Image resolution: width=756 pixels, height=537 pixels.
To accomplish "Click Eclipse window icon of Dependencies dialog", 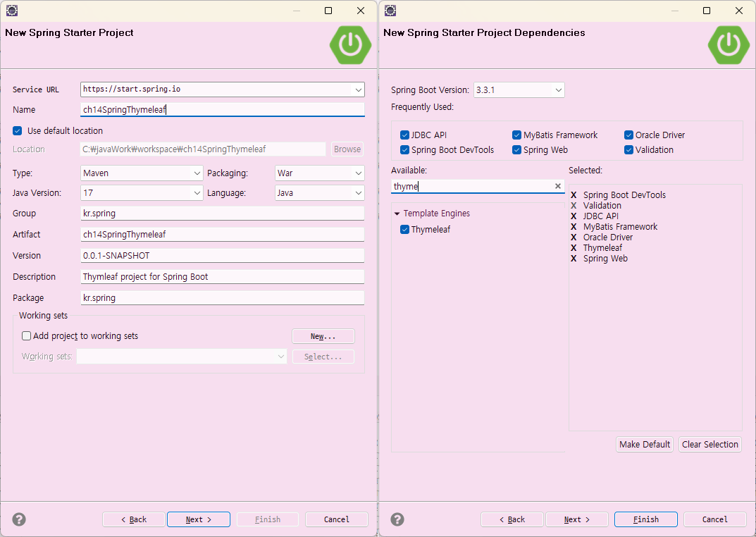I will click(390, 10).
